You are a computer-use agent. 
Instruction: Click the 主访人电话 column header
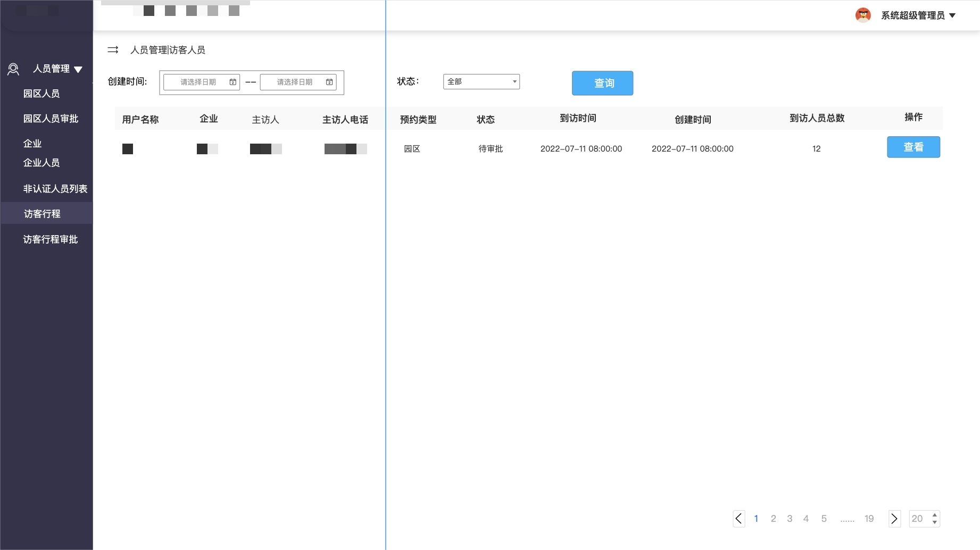click(x=345, y=120)
